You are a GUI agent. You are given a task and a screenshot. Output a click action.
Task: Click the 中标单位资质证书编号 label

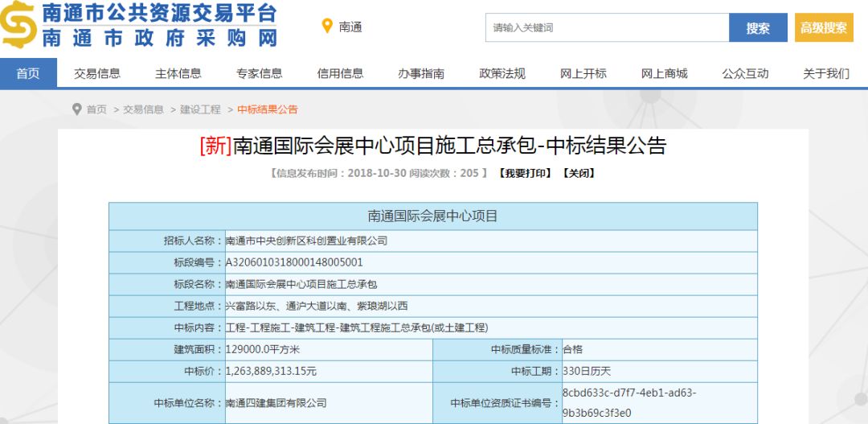[504, 403]
